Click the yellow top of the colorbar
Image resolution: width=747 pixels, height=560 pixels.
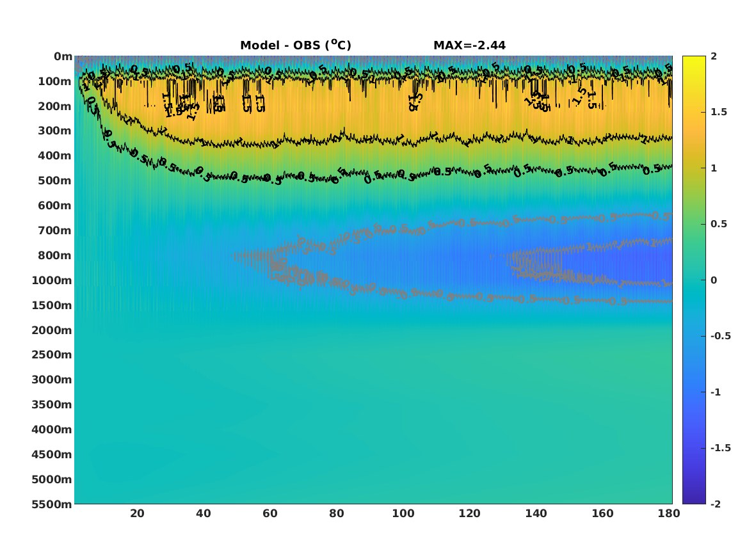(x=694, y=59)
